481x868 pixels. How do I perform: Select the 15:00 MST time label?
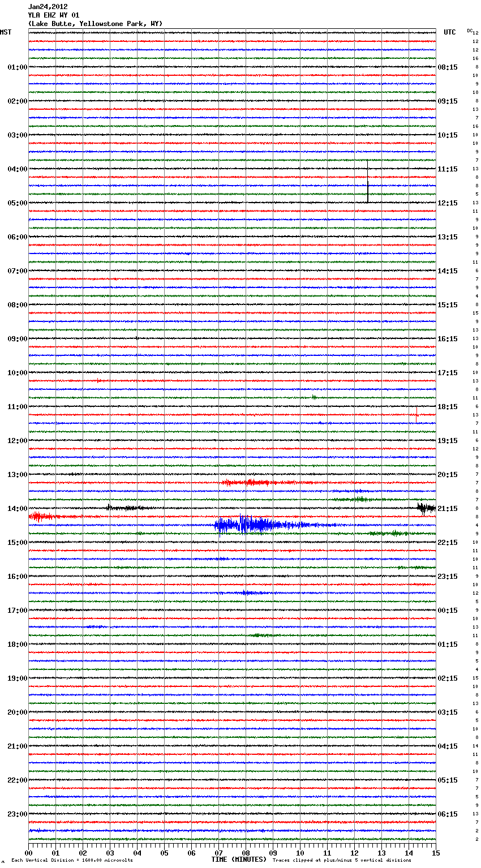point(18,543)
